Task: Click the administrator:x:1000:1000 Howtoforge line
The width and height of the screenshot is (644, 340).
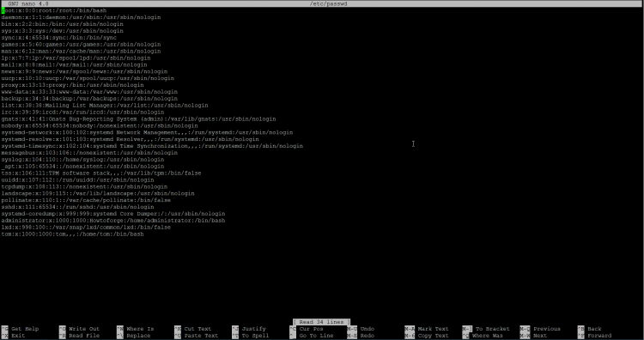Action: click(113, 221)
